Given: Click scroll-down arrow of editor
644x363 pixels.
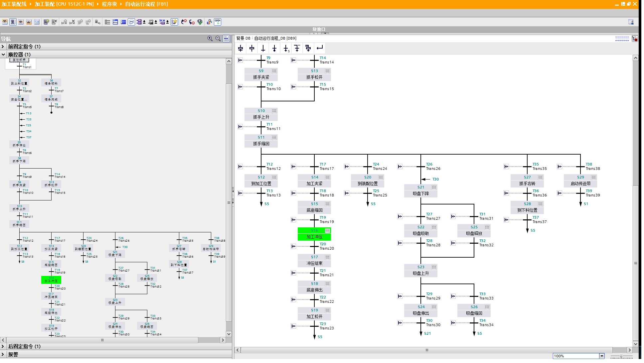Looking at the screenshot, I should (x=635, y=344).
